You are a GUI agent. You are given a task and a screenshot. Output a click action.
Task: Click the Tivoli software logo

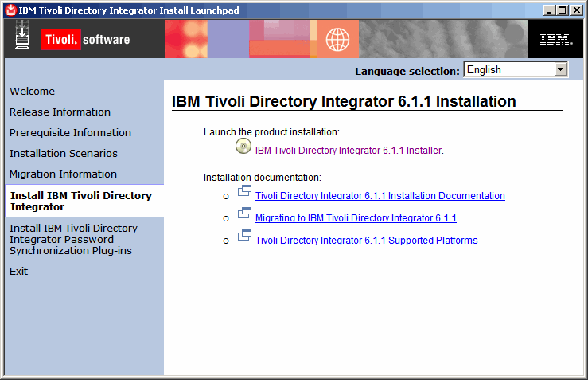click(84, 40)
